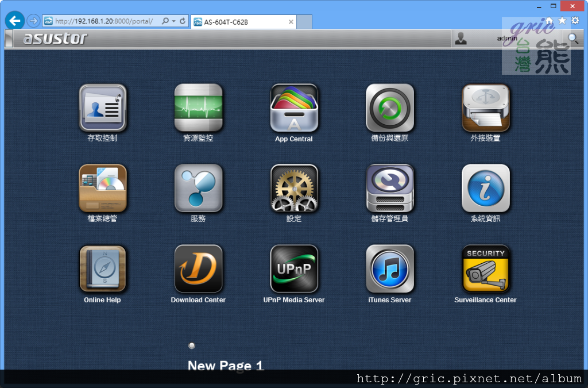Click the ADM search magnifier icon
Viewport: 588px width, 388px height.
coord(572,39)
